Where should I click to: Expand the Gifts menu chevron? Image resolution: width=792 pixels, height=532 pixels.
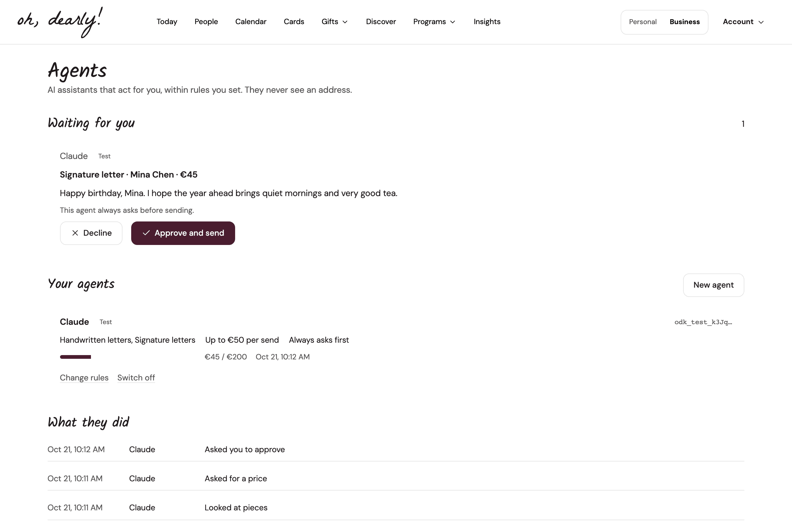click(x=345, y=22)
